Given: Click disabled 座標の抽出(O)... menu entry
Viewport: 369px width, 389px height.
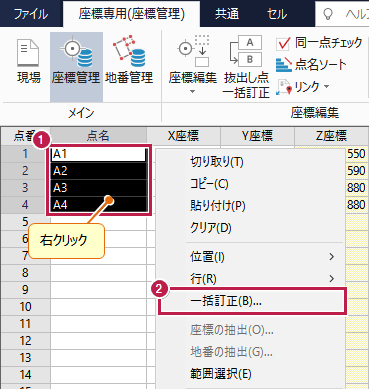Looking at the screenshot, I should [250, 330].
